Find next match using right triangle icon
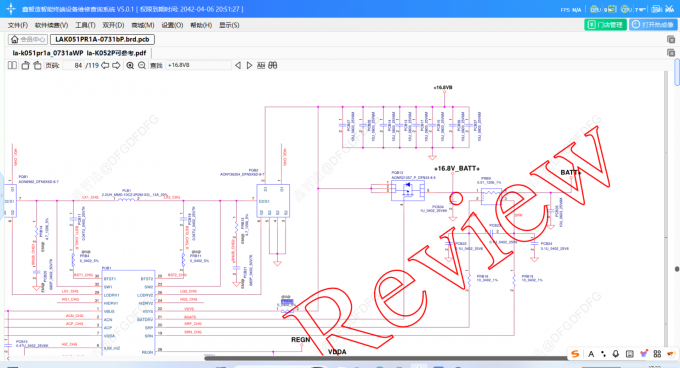Viewport: 680px width, 368px height. pyautogui.click(x=249, y=65)
